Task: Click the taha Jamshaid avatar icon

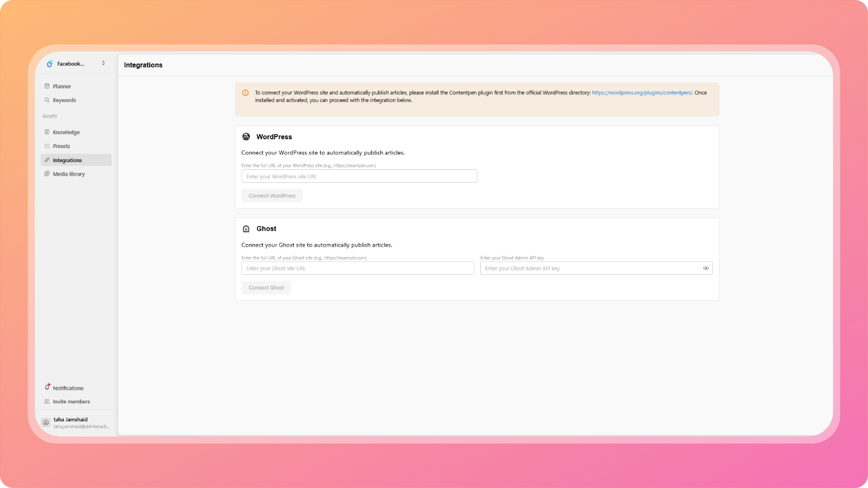Action: pos(46,422)
